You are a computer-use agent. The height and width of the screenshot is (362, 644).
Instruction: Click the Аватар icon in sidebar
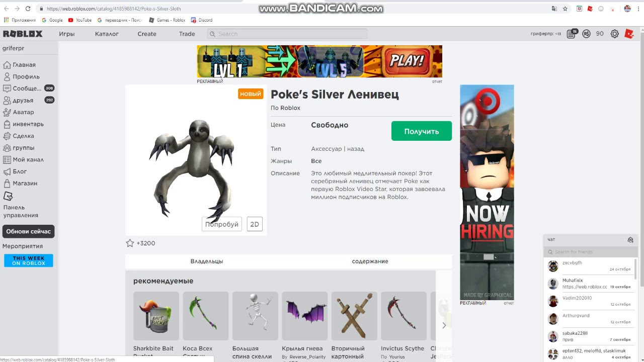[7, 112]
